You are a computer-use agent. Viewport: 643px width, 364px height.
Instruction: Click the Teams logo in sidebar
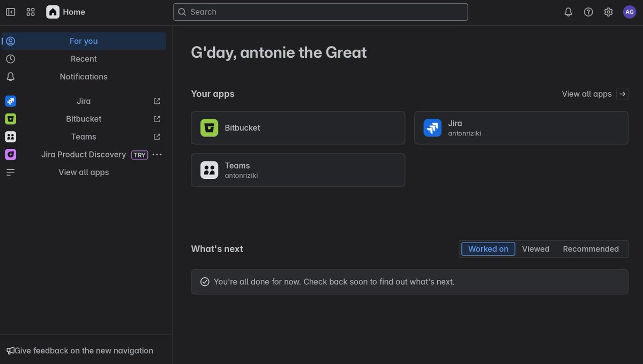point(11,136)
